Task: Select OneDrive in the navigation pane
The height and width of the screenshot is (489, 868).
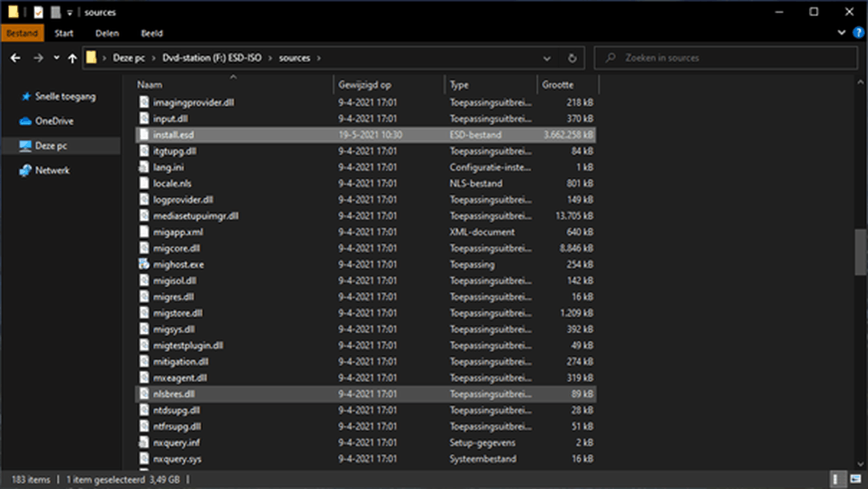Action: click(x=54, y=121)
